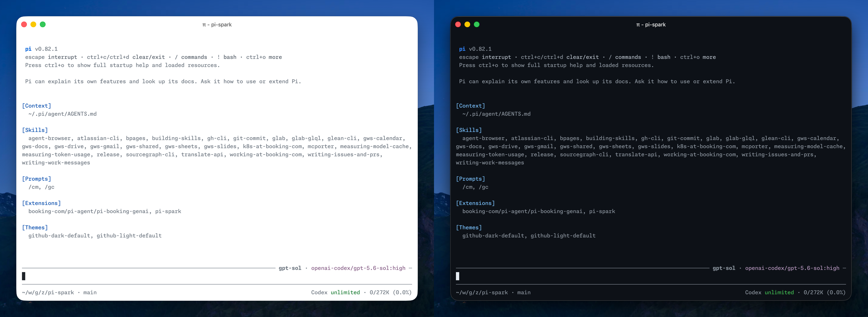This screenshot has height=317, width=868.
Task: Click 'π - pi-spark' title of light window
Action: pos(217,25)
